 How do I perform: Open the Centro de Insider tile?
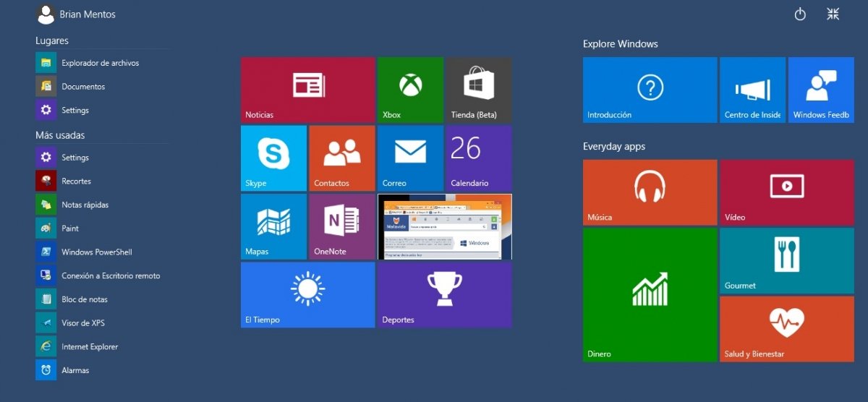[x=752, y=90]
